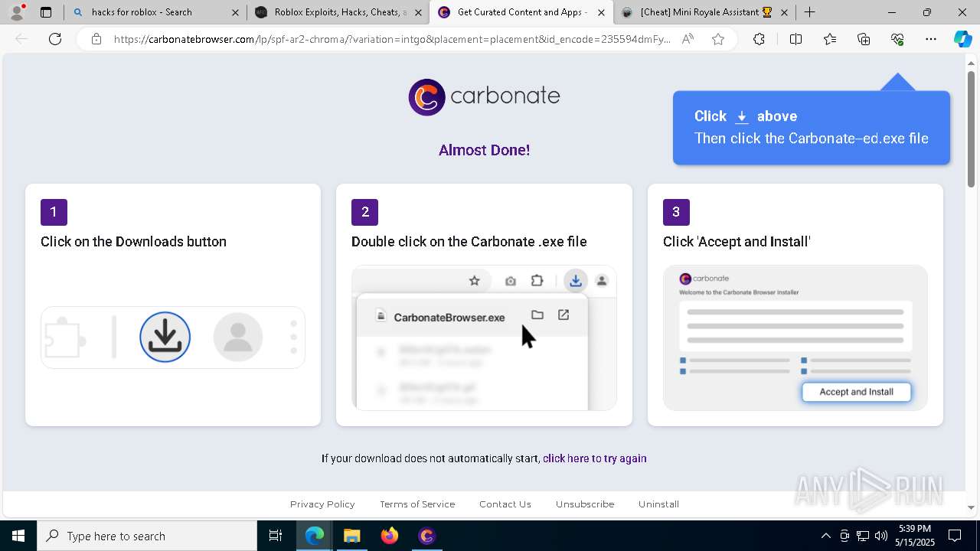Switch to the Roblox Exploits, Hacks, Cheats tab
980x551 pixels.
point(338,12)
